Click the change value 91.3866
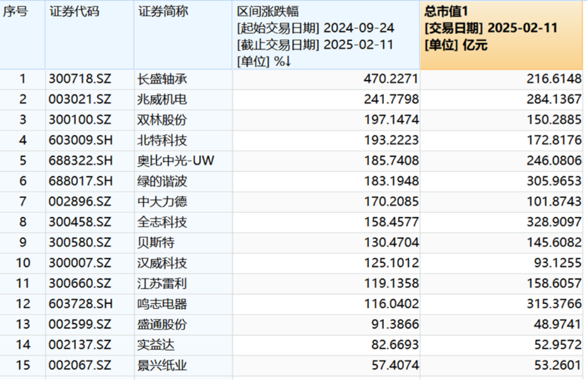 tap(395, 324)
